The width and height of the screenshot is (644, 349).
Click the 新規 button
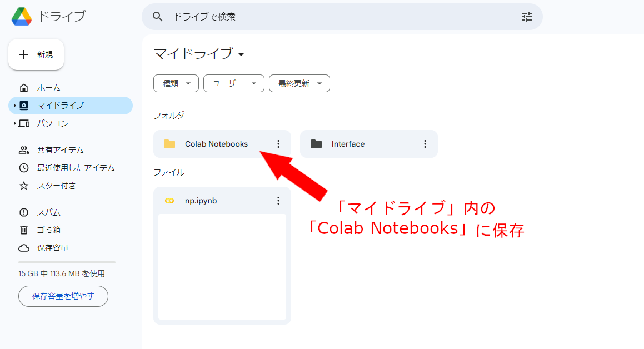(x=36, y=54)
